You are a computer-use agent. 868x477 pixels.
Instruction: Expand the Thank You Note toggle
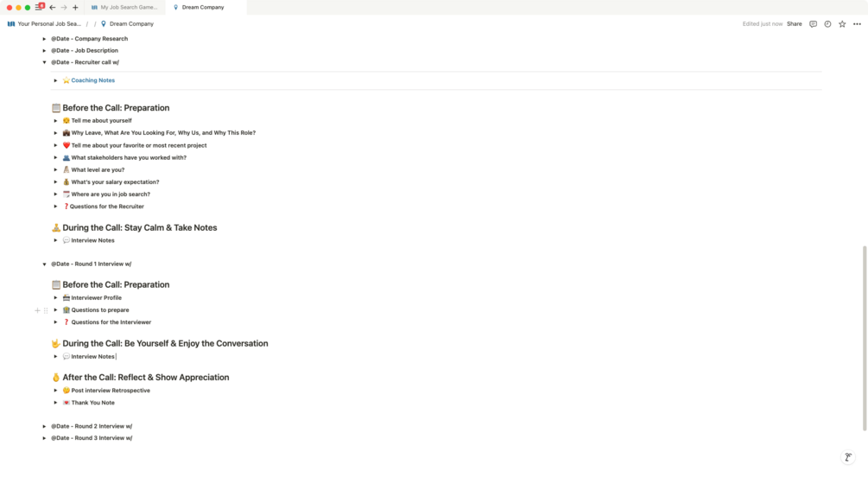(55, 403)
